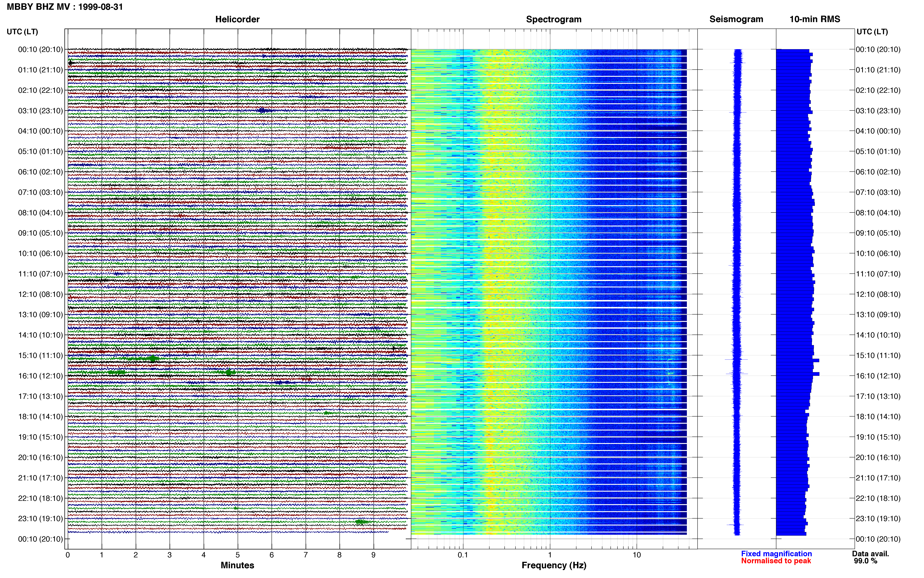Click right time label '10:10 (06:10)'
Image resolution: width=924 pixels, height=578 pixels.
tap(878, 253)
